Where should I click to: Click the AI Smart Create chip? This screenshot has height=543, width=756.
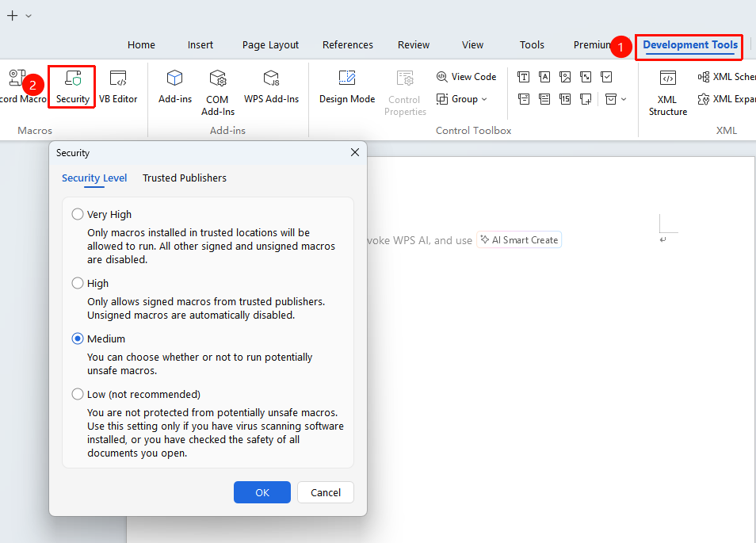519,239
